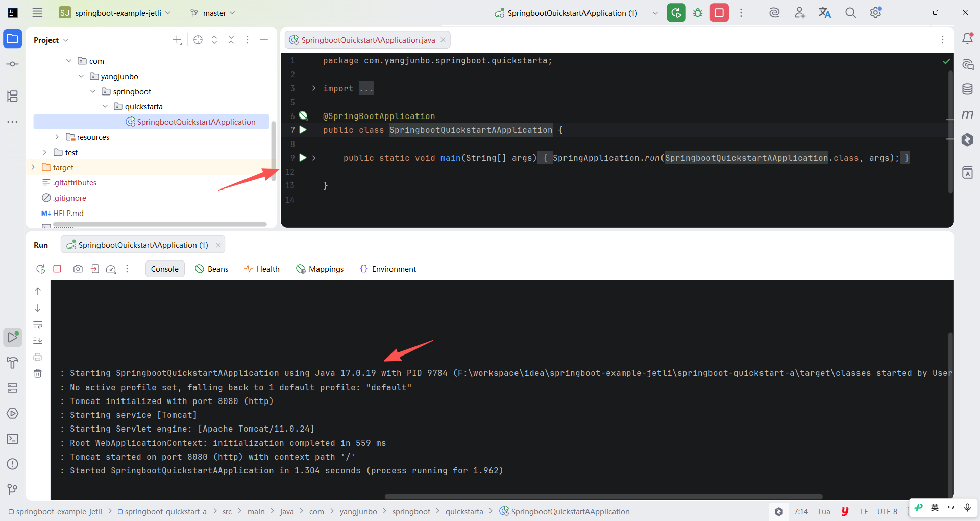Open the Structure tool window
Image resolution: width=980 pixels, height=521 pixels.
click(13, 96)
